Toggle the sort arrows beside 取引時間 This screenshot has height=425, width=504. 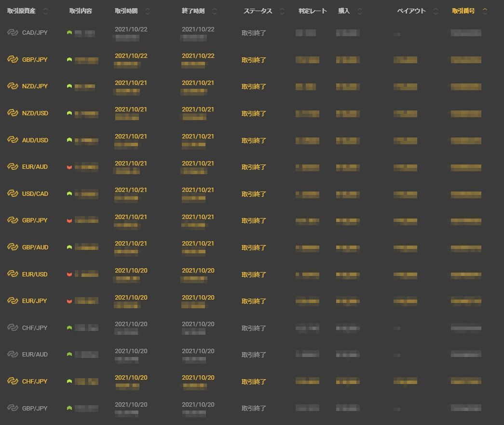(148, 11)
